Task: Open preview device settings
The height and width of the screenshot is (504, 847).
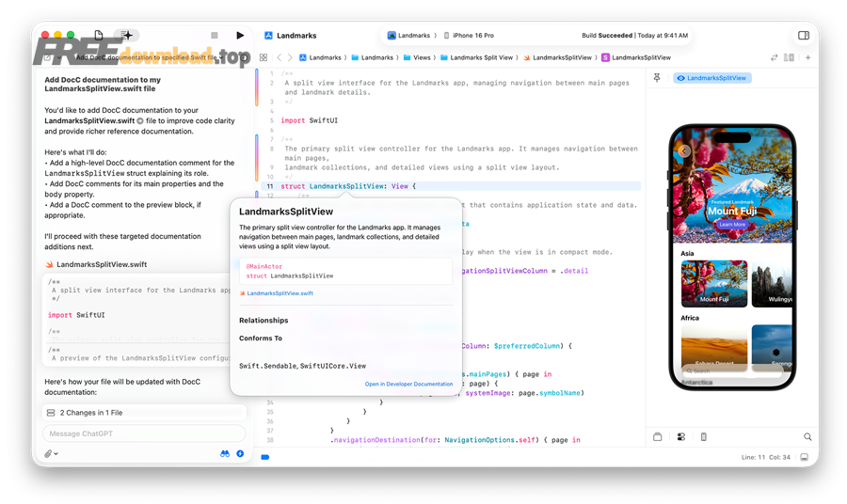Action: point(703,436)
